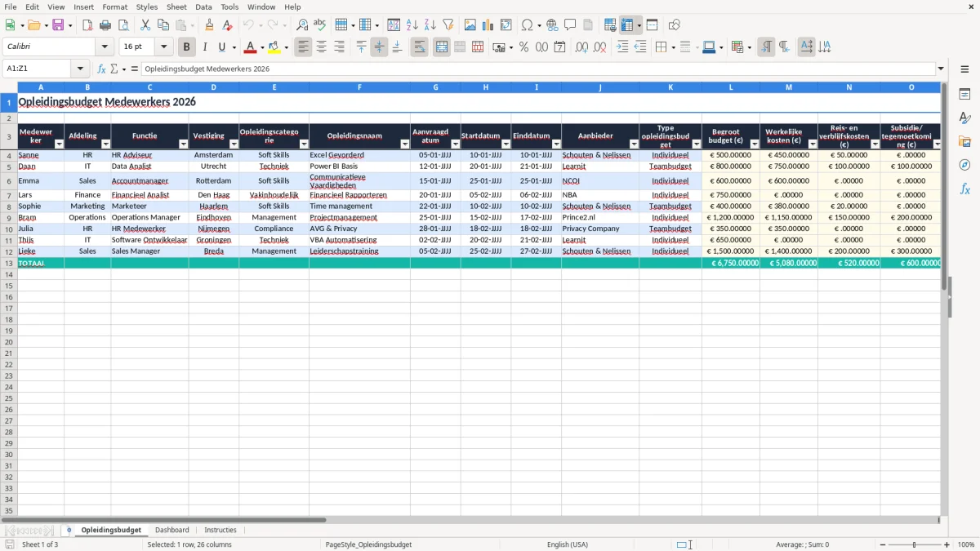
Task: Open the sidebar Properties deck
Action: (964, 94)
